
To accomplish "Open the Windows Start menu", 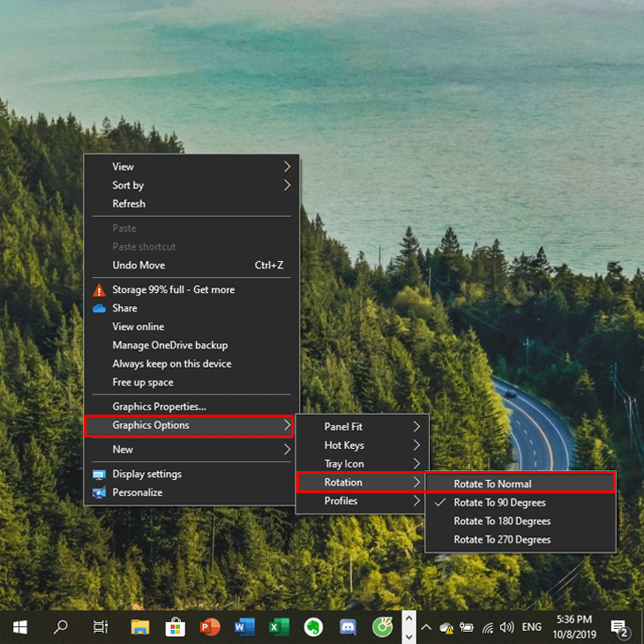I will (19, 627).
